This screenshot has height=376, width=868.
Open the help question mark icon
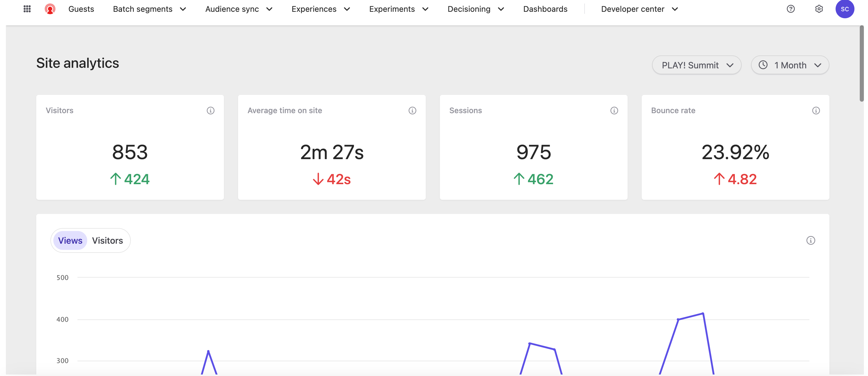(x=791, y=9)
